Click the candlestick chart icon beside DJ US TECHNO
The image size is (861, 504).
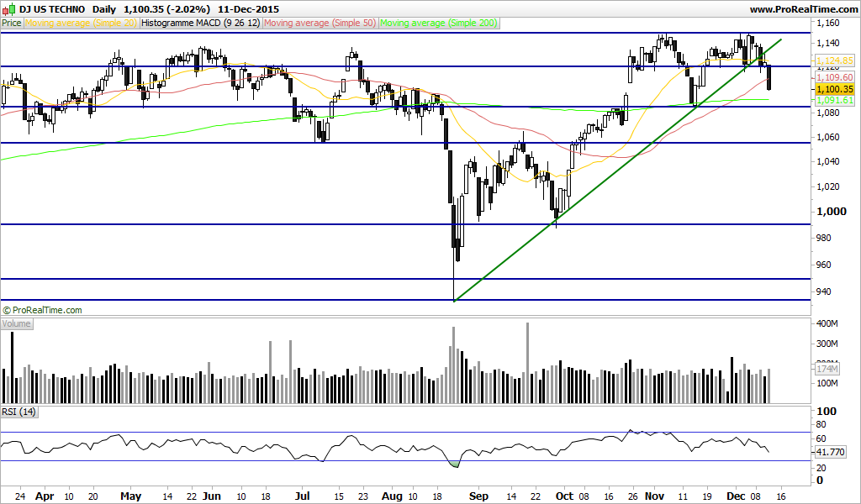[8, 8]
